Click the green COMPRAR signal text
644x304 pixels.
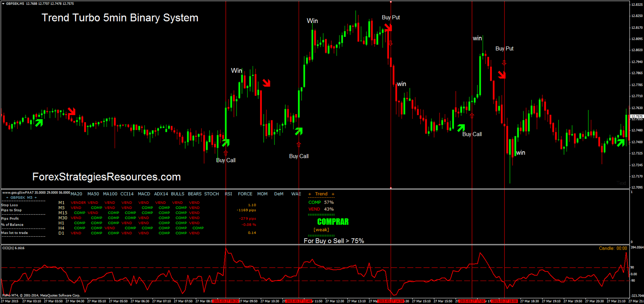[x=333, y=222]
